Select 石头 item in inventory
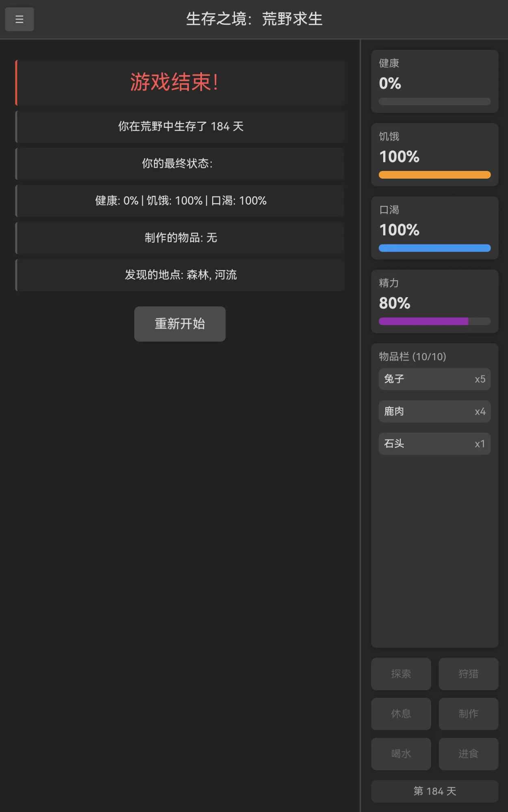The height and width of the screenshot is (812, 508). 434,443
